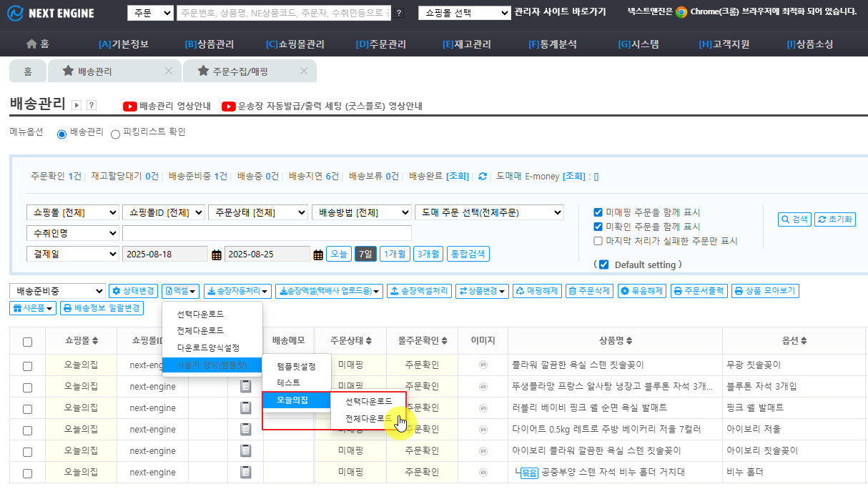Image resolution: width=868 pixels, height=489 pixels.
Task: Choose 전체다운로드 in the 오늘의집 submenu
Action: (368, 419)
